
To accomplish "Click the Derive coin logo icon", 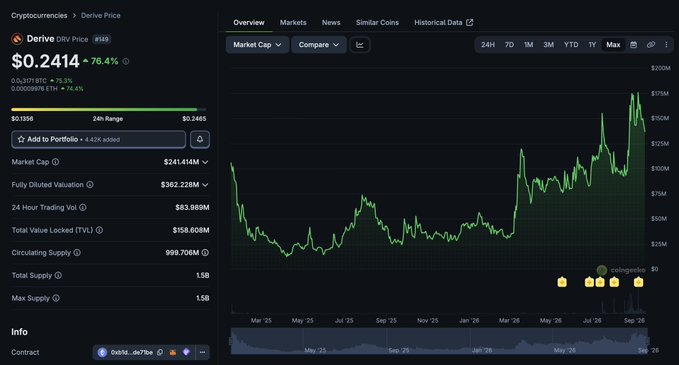I will 17,39.
